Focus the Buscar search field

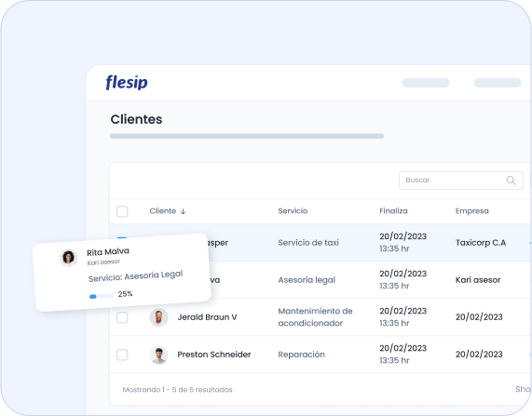461,181
